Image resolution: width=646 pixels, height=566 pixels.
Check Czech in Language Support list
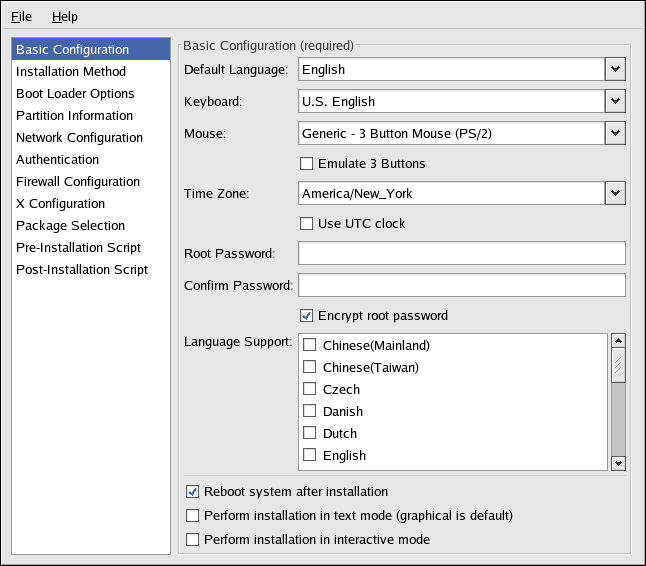pos(310,390)
